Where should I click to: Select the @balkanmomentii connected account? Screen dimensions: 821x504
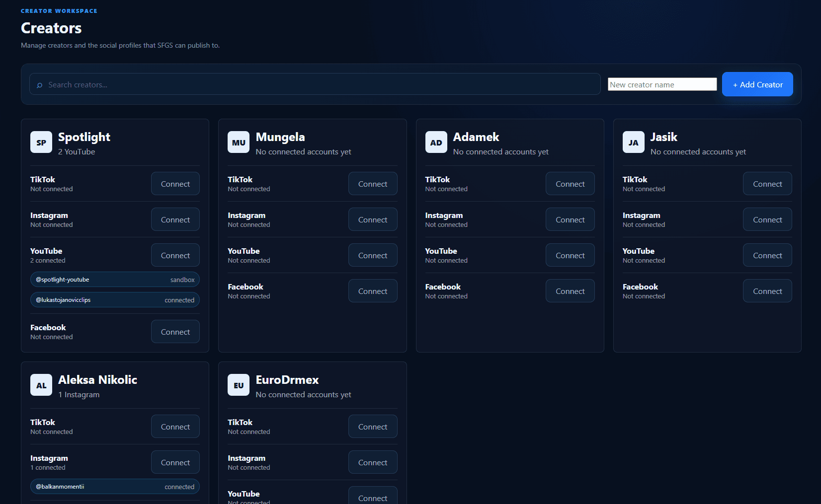pyautogui.click(x=115, y=487)
